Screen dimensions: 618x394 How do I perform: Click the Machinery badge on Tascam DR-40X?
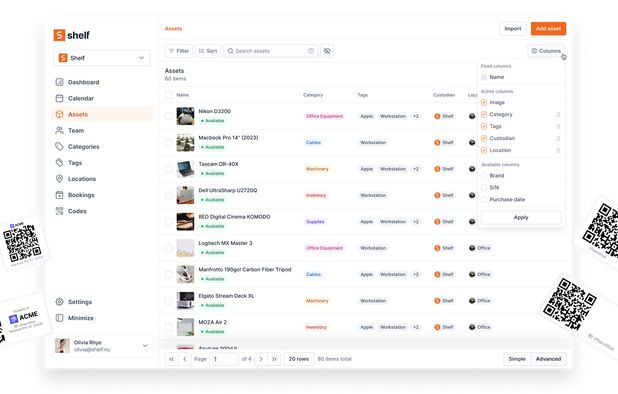(x=317, y=169)
